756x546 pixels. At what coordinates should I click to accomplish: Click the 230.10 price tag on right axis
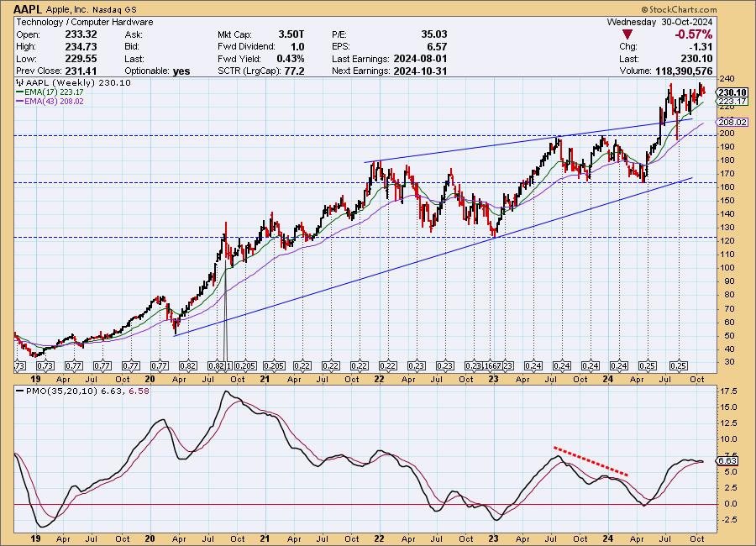(x=732, y=92)
